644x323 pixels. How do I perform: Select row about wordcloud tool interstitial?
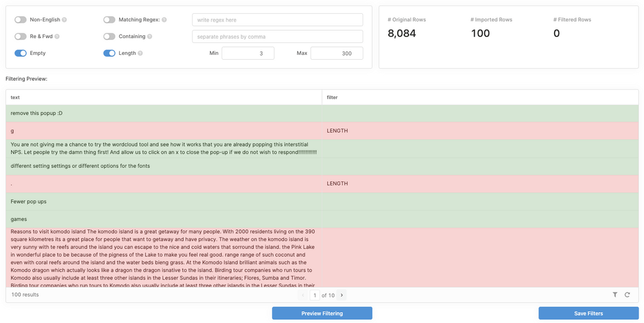(322, 149)
